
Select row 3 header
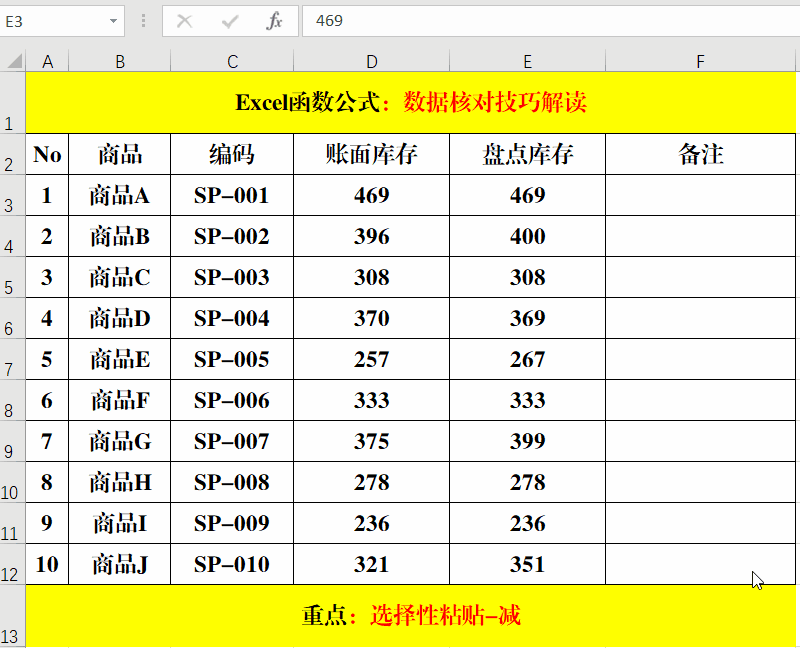[12, 195]
